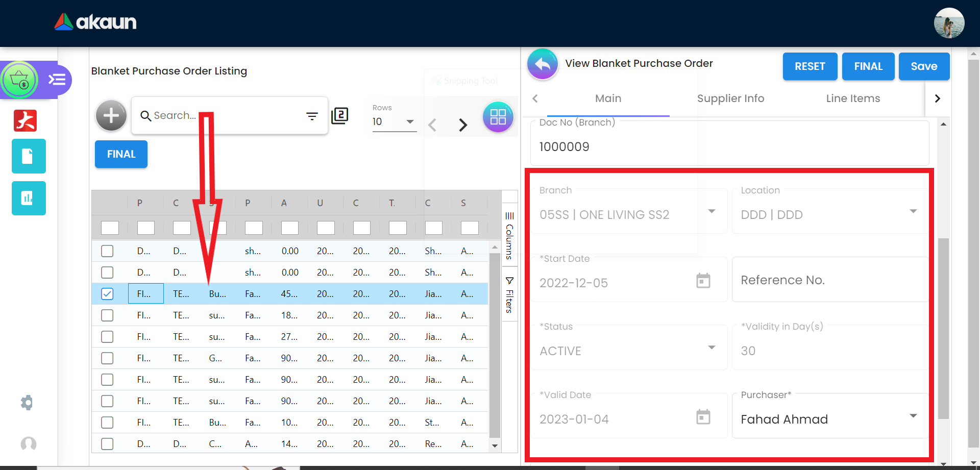Open the green shopping basket module icon

[19, 80]
